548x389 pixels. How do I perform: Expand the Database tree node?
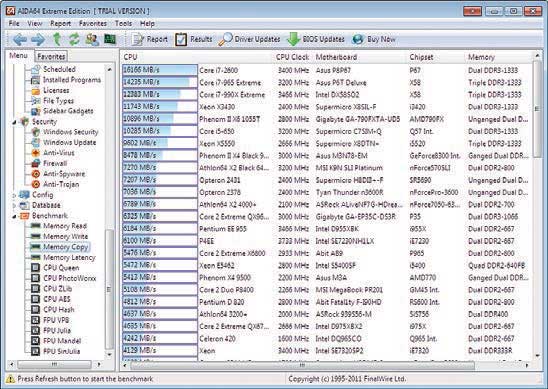(x=14, y=206)
